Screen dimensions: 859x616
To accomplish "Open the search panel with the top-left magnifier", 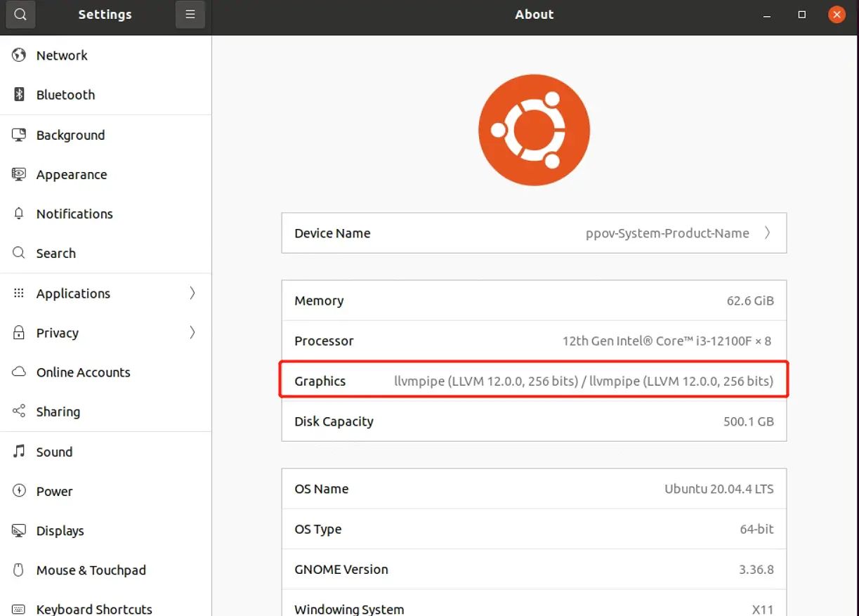I will click(20, 14).
